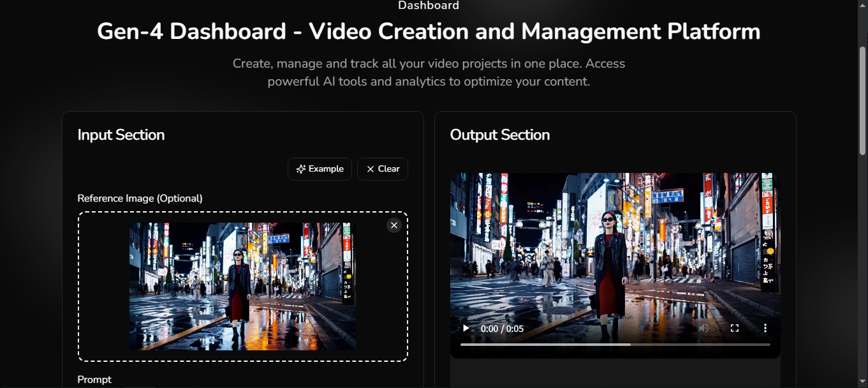Click the Prompt field label

pyautogui.click(x=94, y=379)
